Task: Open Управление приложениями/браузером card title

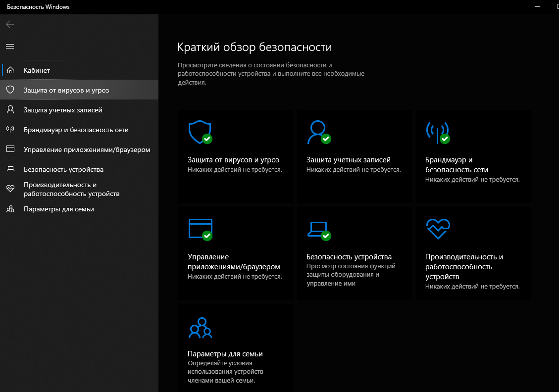Action: [234, 261]
